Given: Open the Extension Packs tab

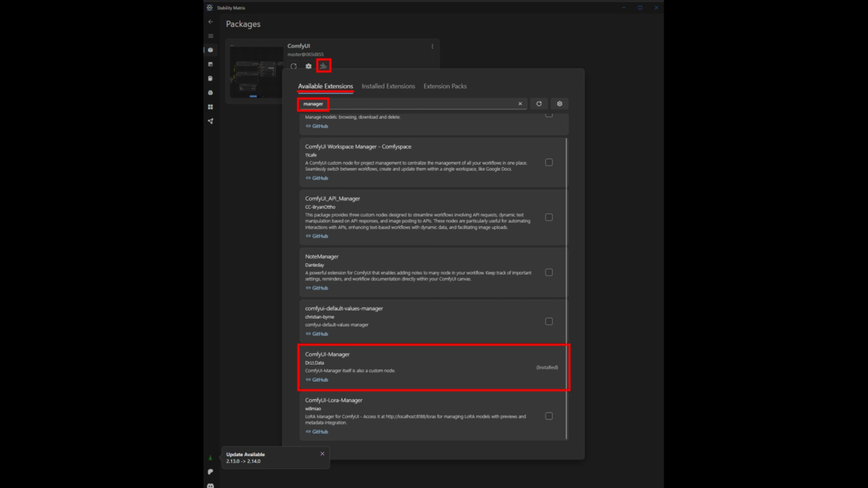Looking at the screenshot, I should pos(445,86).
